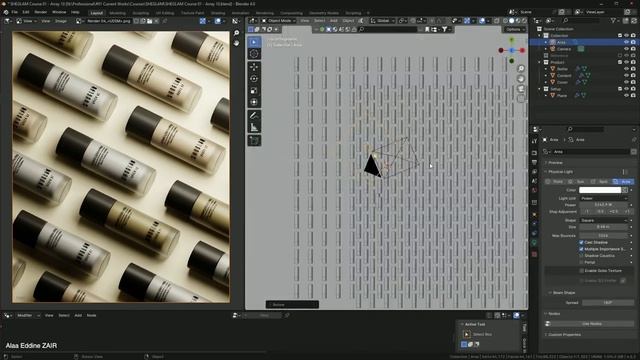Click the Power value field
This screenshot has height=360, width=640.
[604, 205]
